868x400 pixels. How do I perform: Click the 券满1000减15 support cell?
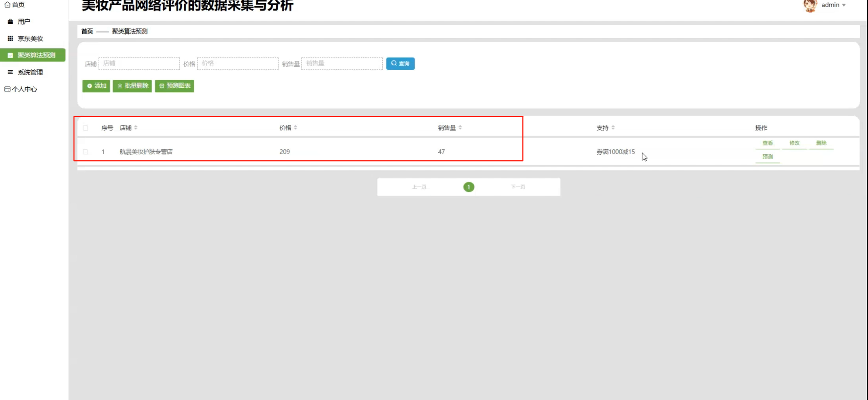point(615,152)
